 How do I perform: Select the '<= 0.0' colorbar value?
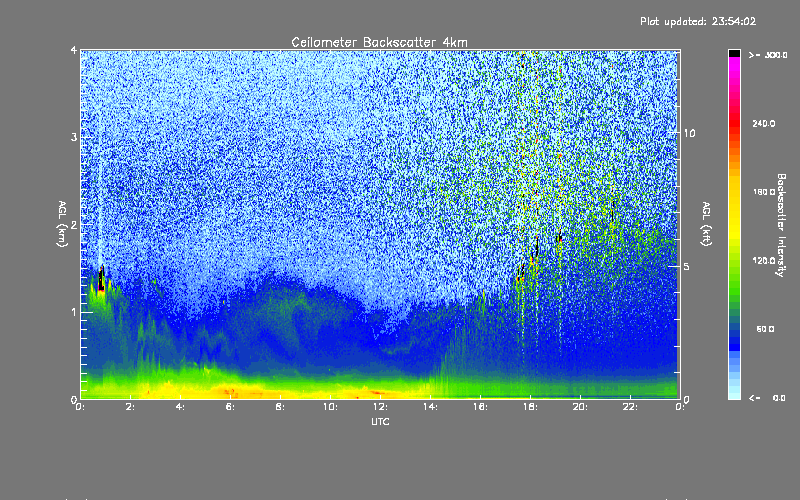click(767, 398)
